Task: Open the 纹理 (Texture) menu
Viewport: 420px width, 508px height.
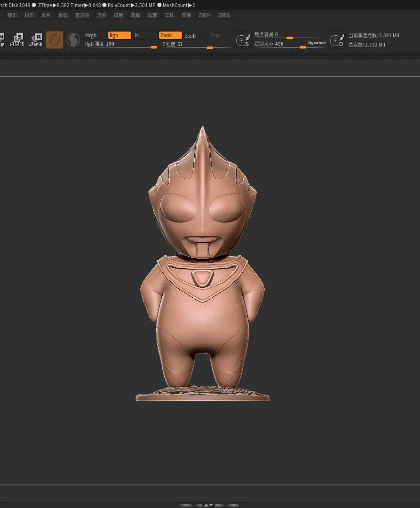Action: (152, 15)
